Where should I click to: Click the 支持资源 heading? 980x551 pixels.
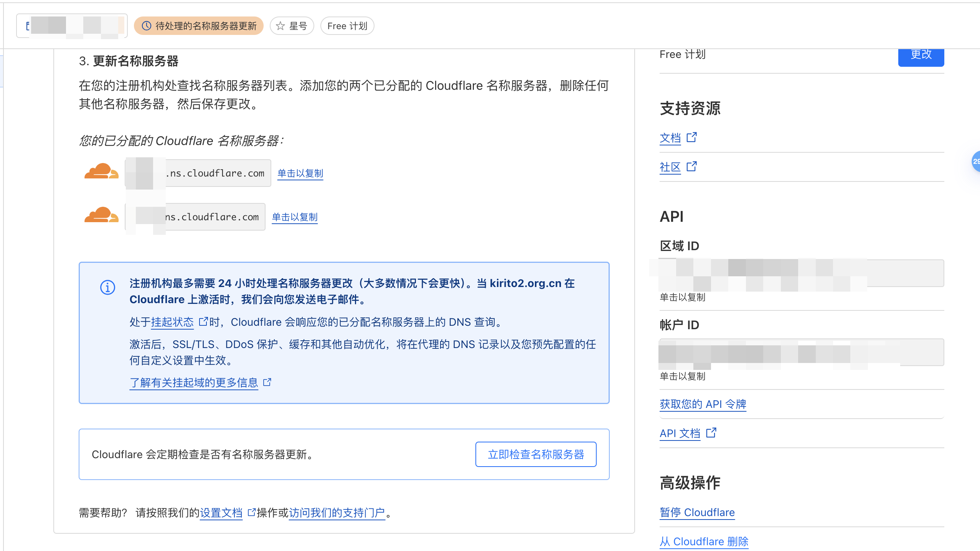[690, 108]
